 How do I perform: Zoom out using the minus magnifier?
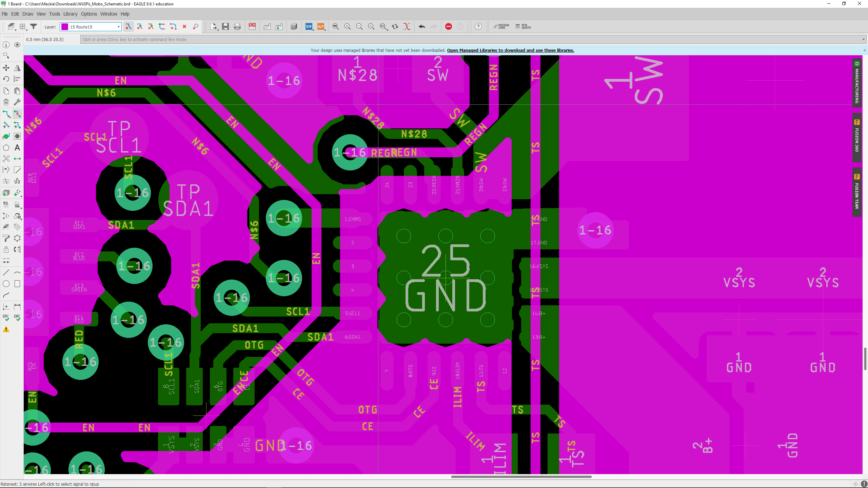359,26
